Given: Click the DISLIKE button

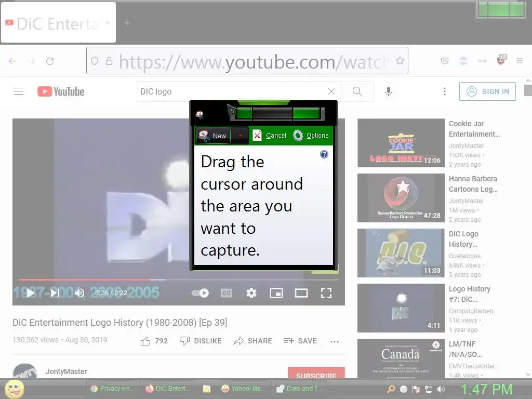Looking at the screenshot, I should 201,341.
